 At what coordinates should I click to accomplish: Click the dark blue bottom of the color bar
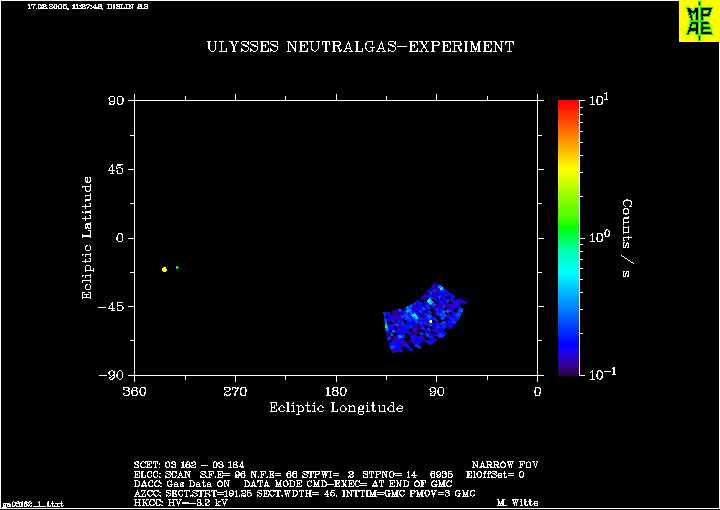(568, 367)
